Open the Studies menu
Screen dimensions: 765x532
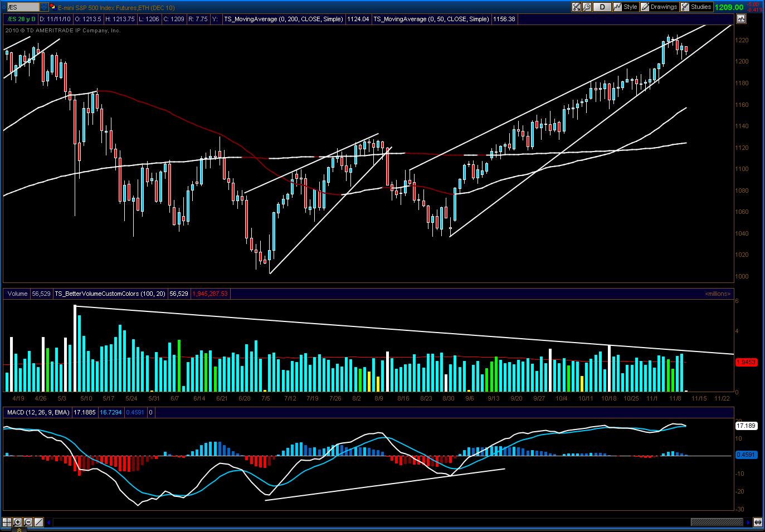696,7
